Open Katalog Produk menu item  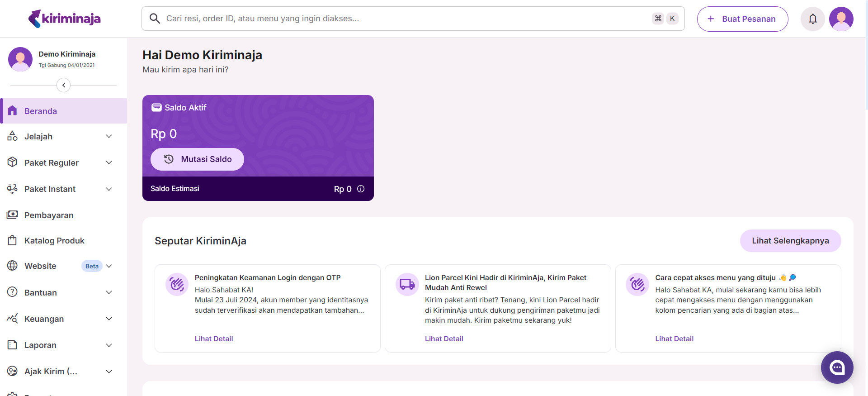pos(64,241)
